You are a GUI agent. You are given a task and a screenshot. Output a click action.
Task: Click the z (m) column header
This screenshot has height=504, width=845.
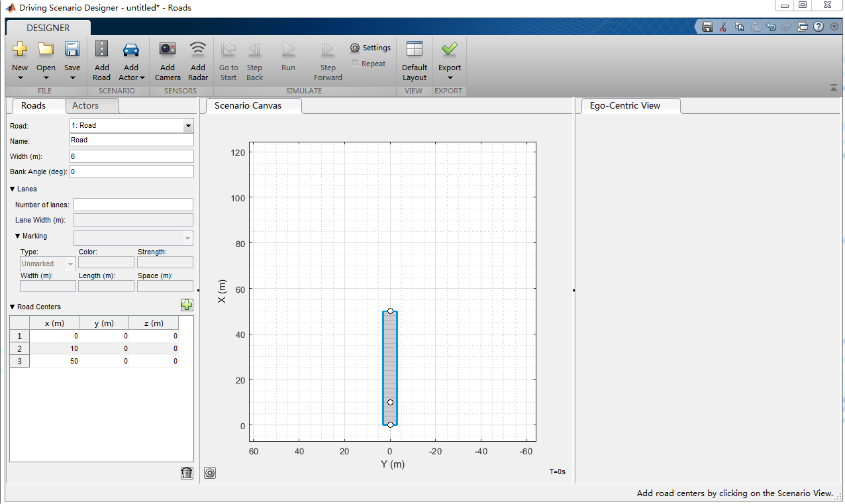click(x=154, y=323)
